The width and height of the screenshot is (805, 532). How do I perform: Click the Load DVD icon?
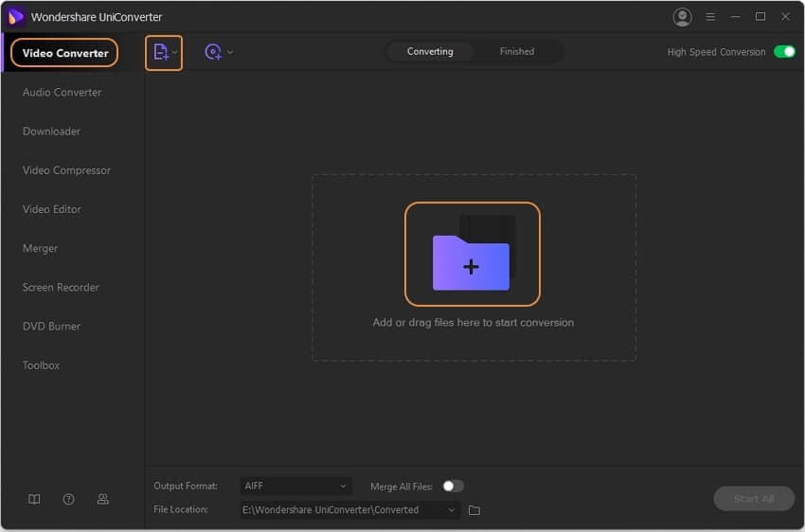point(213,52)
